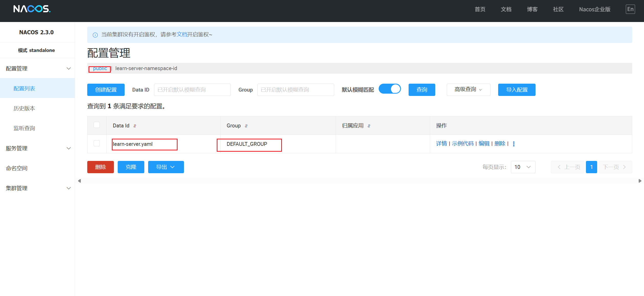Click the Group column sort icon
The width and height of the screenshot is (644, 296).
click(246, 126)
